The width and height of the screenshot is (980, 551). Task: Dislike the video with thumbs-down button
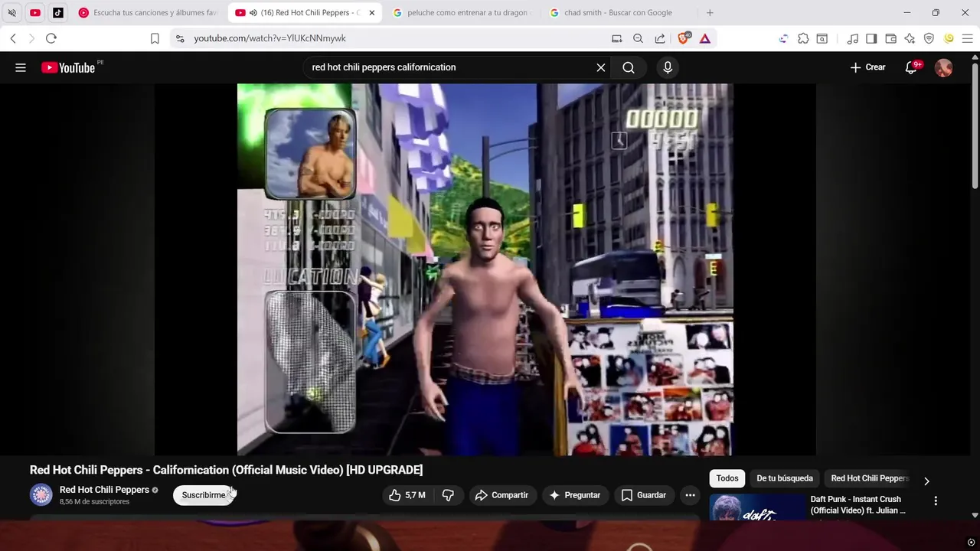click(448, 495)
